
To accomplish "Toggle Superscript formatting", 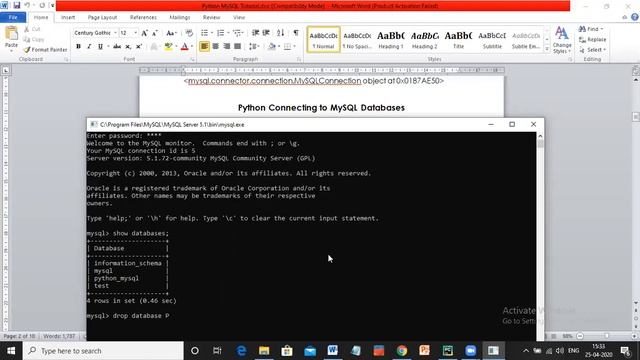I will coord(139,47).
